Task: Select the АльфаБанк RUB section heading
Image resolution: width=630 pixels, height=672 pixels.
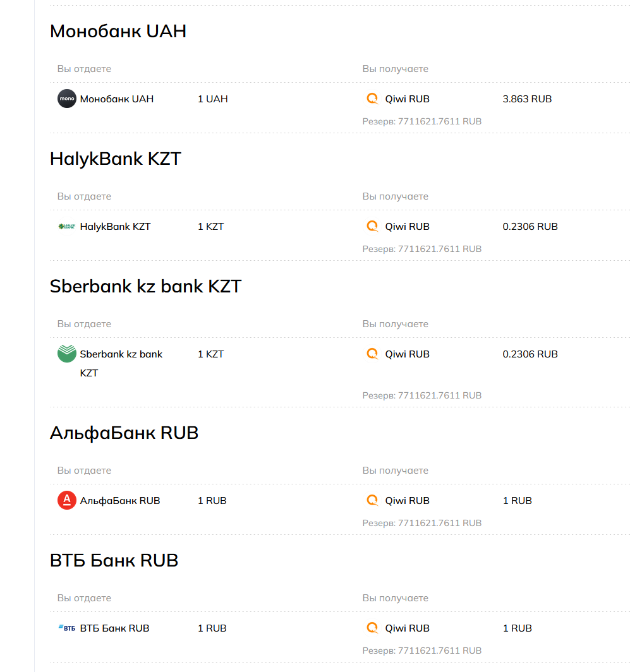Action: [x=124, y=433]
